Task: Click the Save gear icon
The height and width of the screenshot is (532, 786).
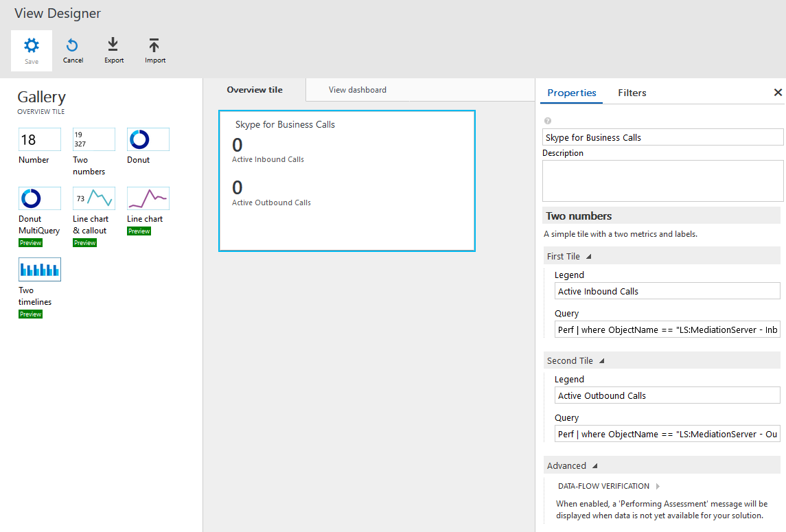Action: pos(31,45)
